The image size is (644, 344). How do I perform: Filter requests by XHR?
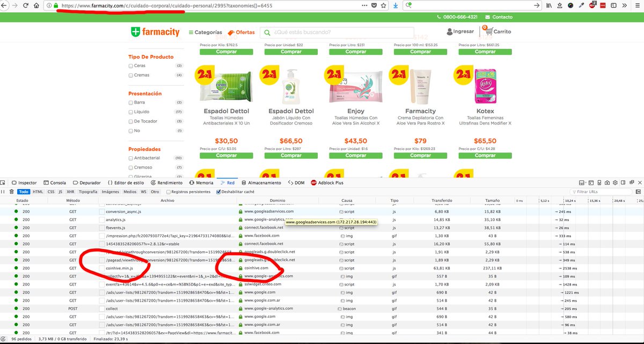(70, 192)
